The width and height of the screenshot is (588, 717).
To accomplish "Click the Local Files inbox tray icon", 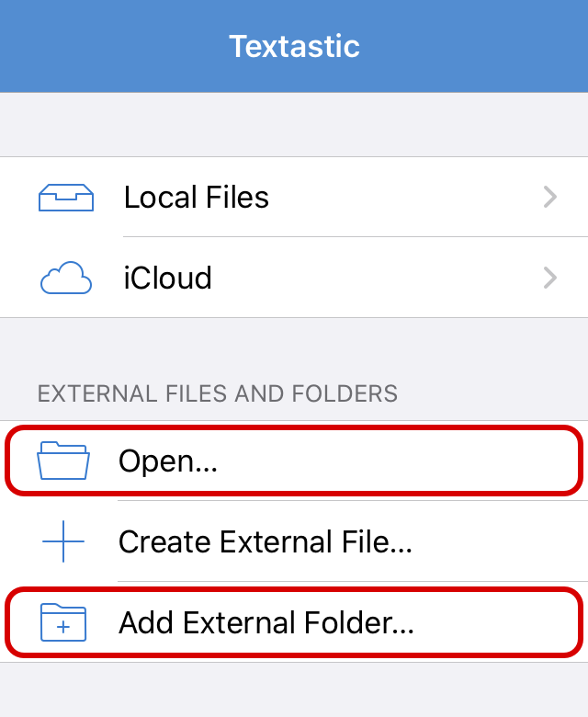I will coord(66,197).
